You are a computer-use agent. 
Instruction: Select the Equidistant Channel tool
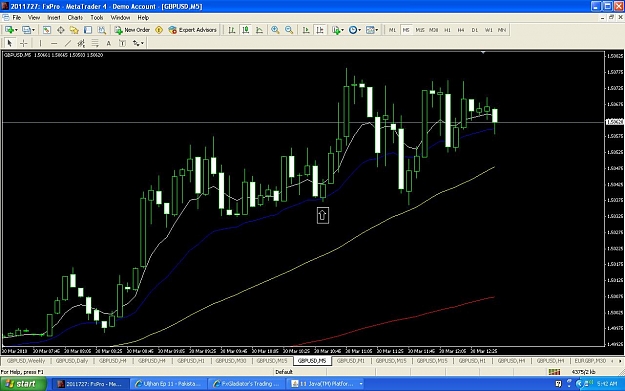(x=81, y=43)
